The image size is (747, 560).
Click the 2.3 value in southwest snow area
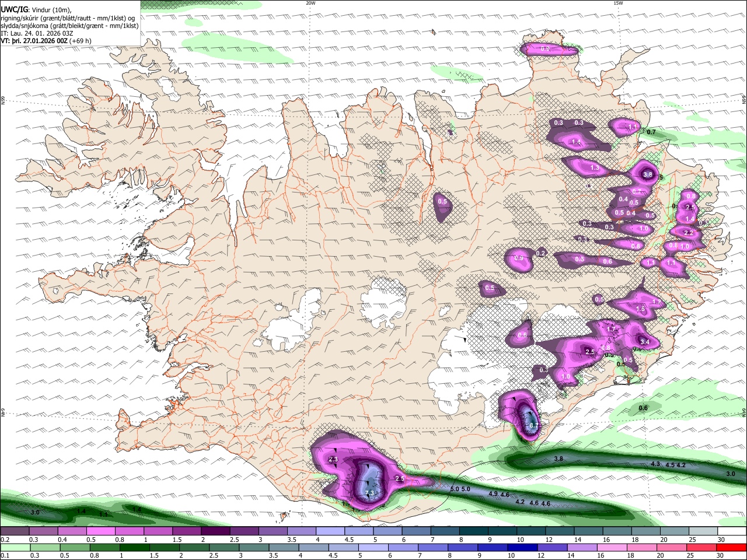(334, 460)
